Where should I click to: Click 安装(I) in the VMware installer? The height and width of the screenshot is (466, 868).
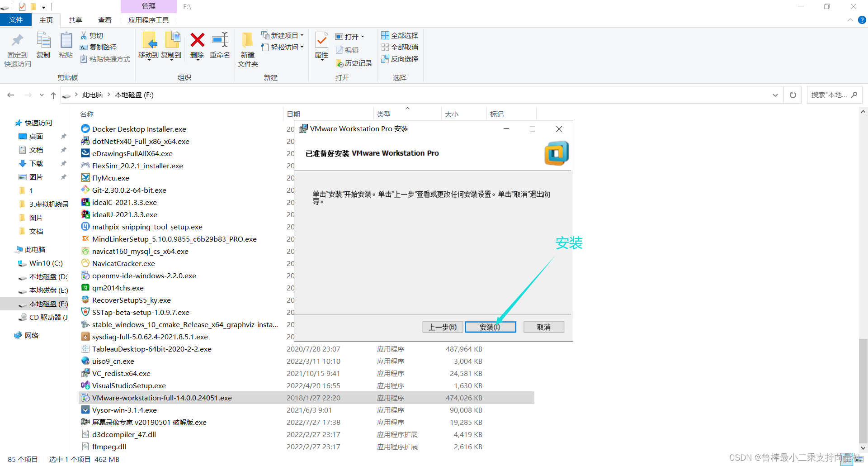(491, 327)
